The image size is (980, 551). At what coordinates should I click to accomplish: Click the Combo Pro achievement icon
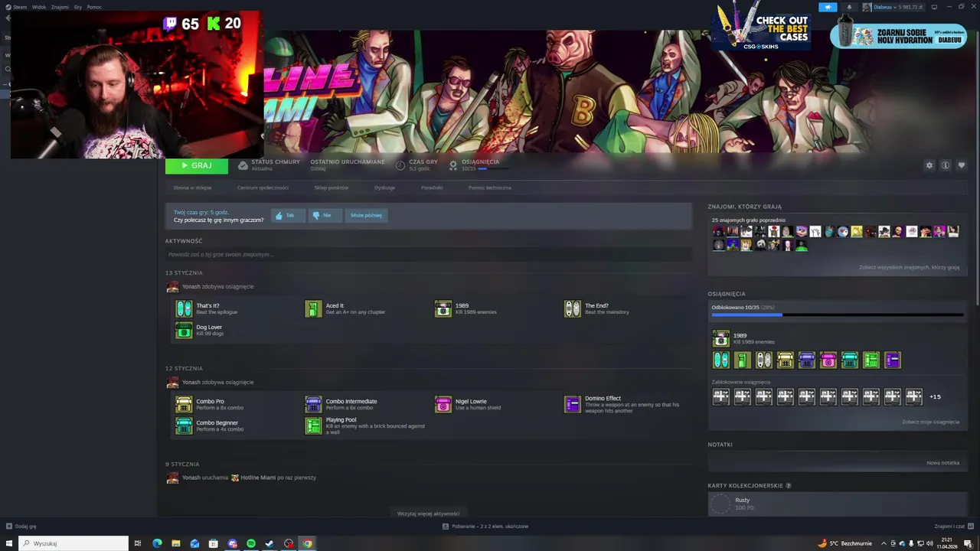pos(184,404)
